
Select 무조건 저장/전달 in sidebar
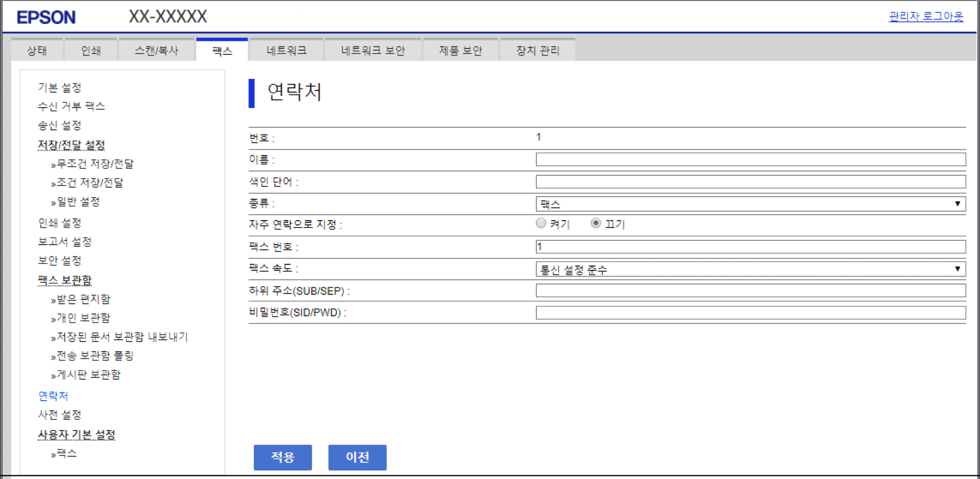pos(95,164)
